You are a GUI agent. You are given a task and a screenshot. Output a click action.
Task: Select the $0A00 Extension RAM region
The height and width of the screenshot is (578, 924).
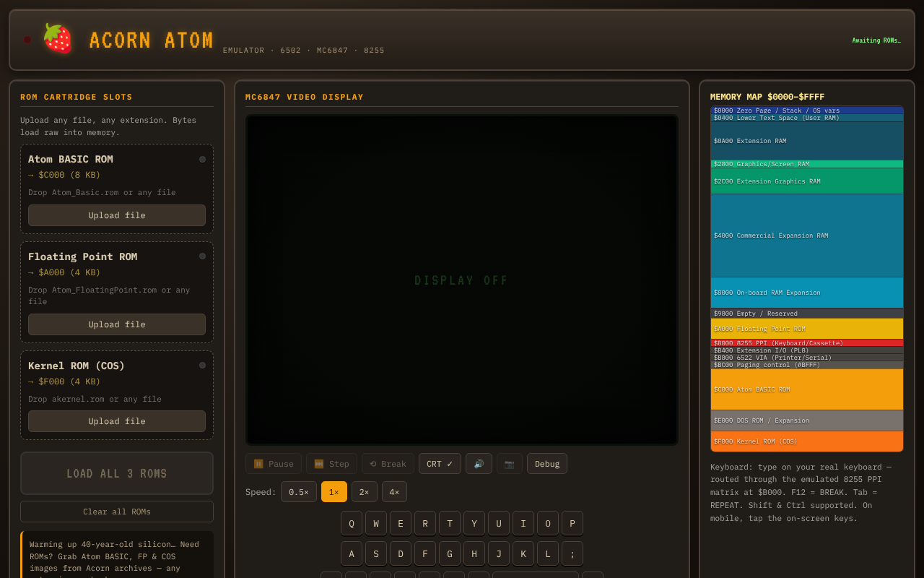(x=807, y=141)
